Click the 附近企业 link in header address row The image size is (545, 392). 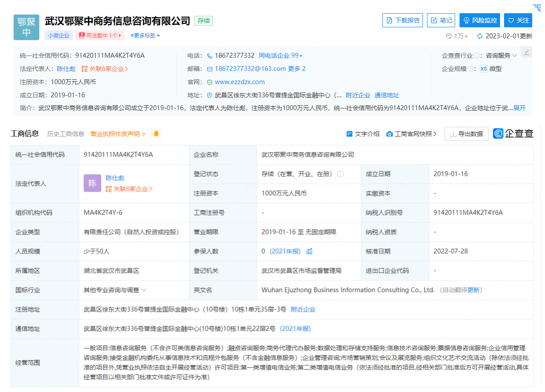358,95
